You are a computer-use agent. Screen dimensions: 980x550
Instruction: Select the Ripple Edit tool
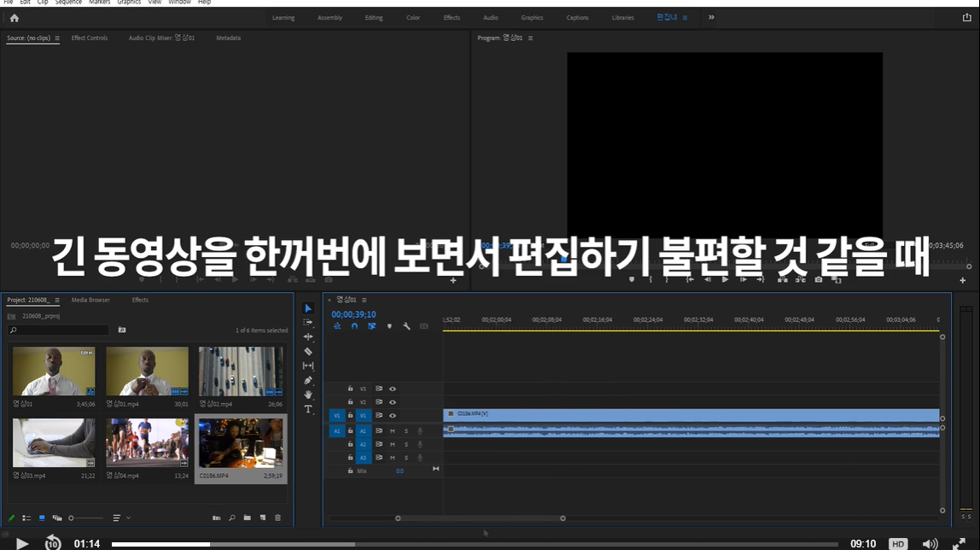[308, 336]
